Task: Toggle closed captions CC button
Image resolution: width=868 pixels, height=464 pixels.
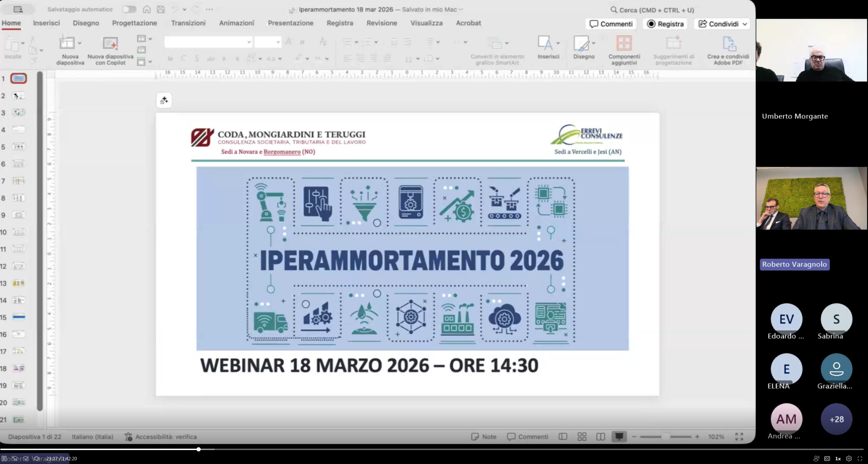Action: 827,459
